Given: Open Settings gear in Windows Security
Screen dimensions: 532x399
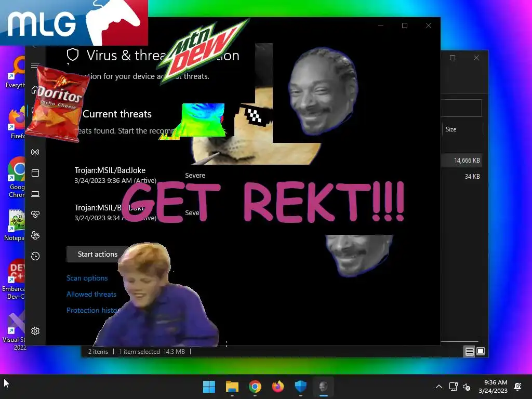Looking at the screenshot, I should pos(35,331).
